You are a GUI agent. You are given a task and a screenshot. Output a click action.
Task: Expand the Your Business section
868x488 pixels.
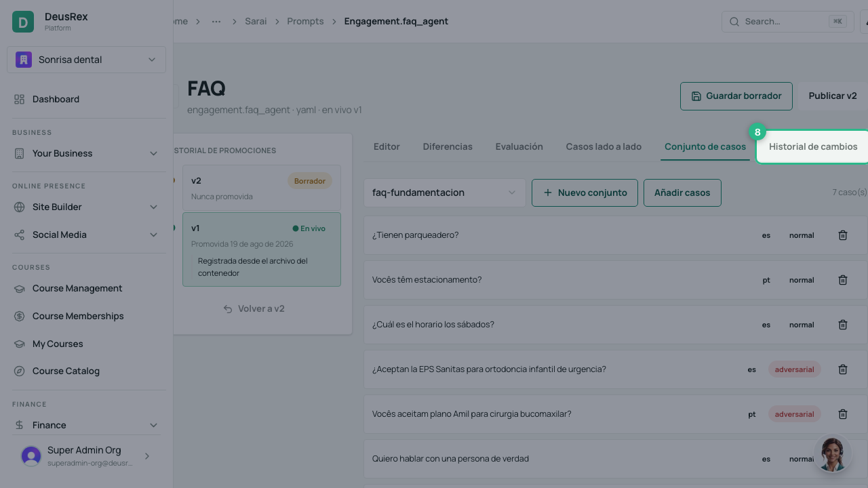(86, 153)
